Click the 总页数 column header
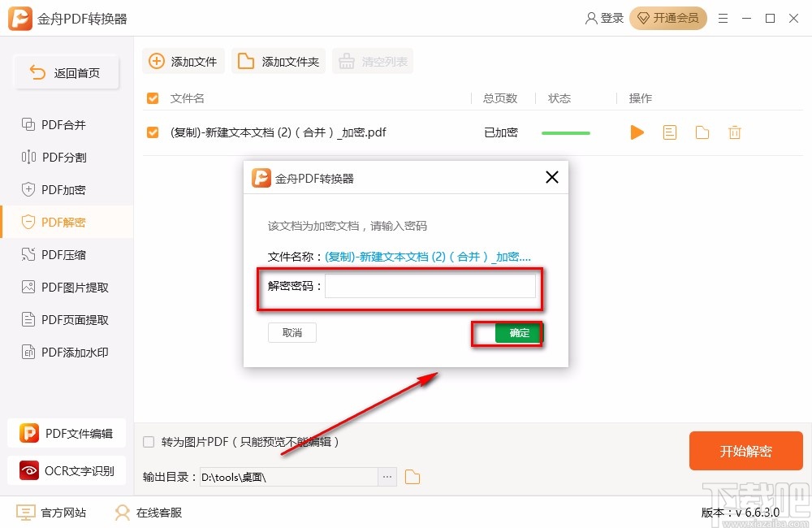Viewport: 812px width, 528px height. pos(500,98)
